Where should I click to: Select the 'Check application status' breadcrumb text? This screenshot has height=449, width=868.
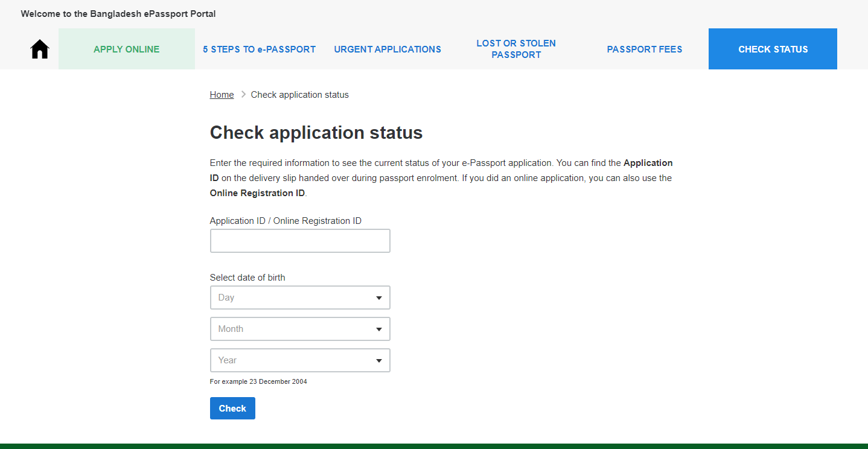(x=300, y=95)
